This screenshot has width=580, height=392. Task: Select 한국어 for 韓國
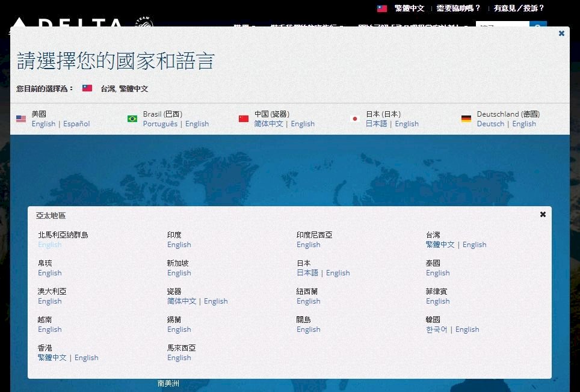click(437, 329)
